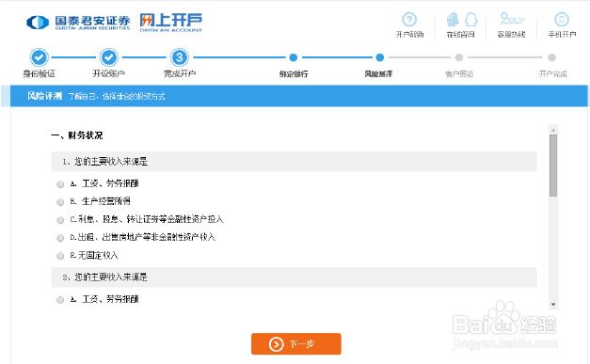590x364 pixels.
Task: Open the 开户帮助 help question-mark icon
Action: click(409, 19)
